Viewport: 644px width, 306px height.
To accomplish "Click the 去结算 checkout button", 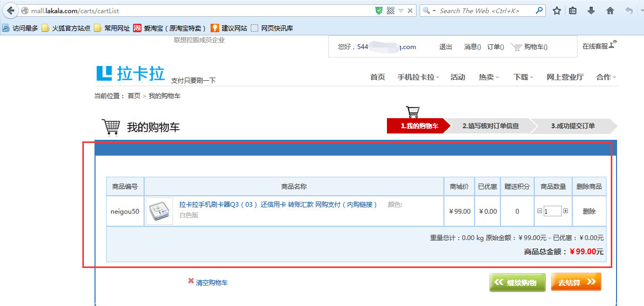I will pyautogui.click(x=576, y=282).
